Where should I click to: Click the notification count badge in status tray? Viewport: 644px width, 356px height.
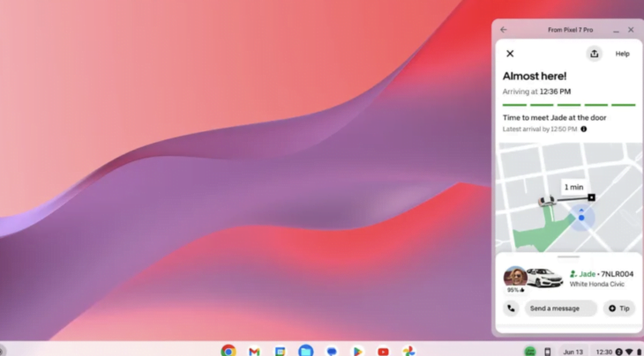619,352
